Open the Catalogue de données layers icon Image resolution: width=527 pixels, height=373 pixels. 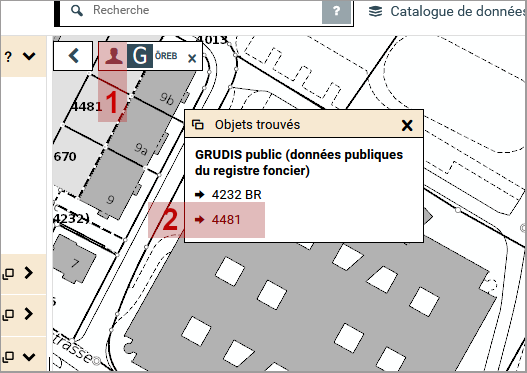coord(375,11)
